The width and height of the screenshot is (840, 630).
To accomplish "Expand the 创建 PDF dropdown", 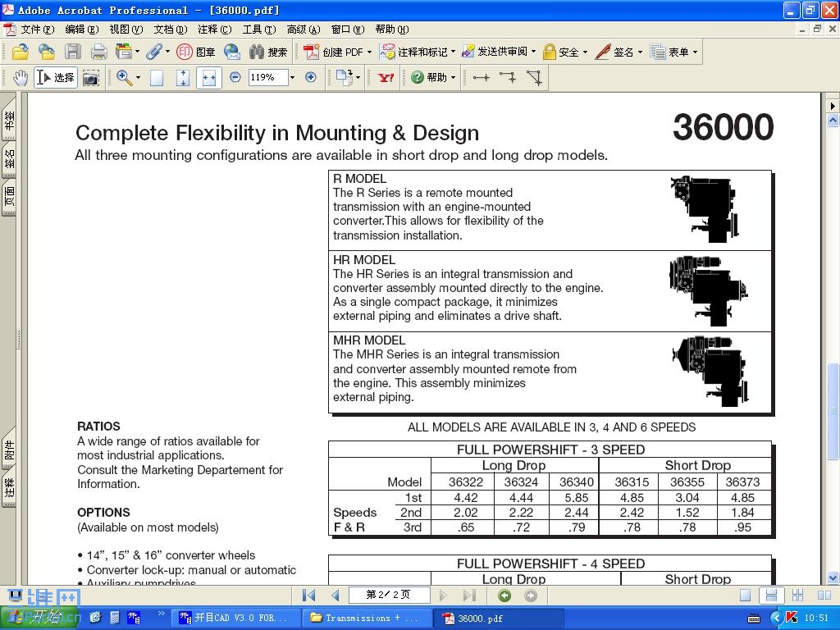I will [x=369, y=52].
